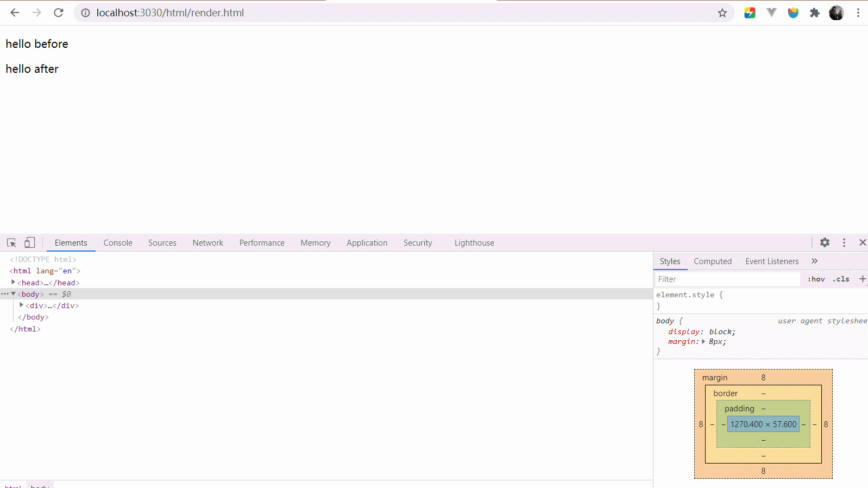Screen dimensions: 868x488
Task: Switch to the Console tab
Action: tap(118, 243)
